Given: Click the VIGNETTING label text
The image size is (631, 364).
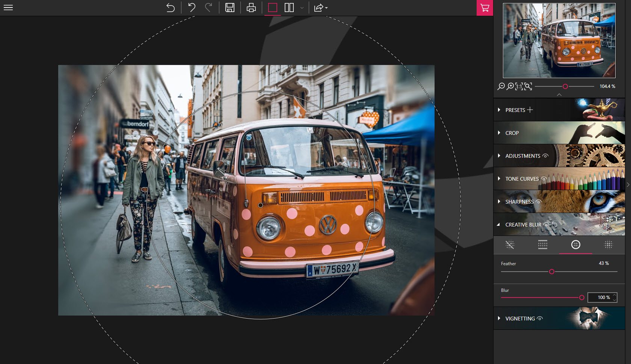Looking at the screenshot, I should 520,319.
